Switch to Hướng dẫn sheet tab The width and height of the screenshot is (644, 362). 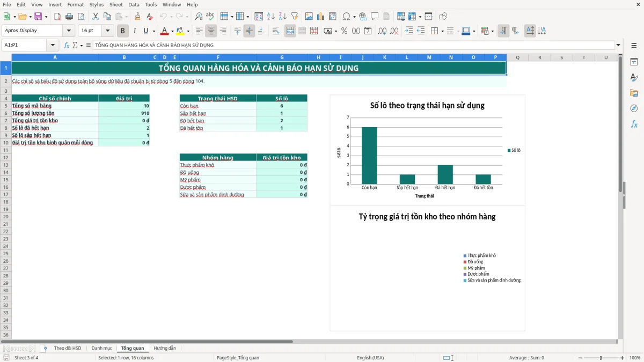(x=165, y=348)
